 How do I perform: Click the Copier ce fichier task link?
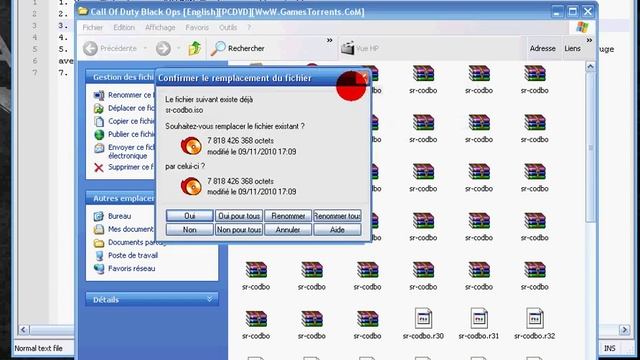[x=131, y=121]
